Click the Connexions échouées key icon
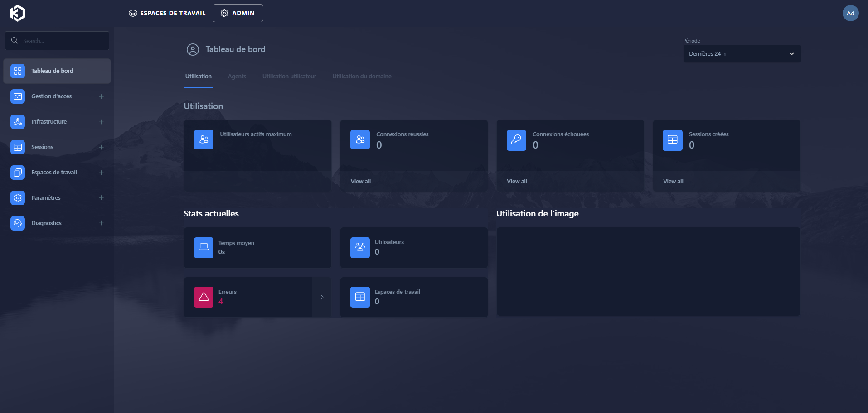The height and width of the screenshot is (413, 868). [x=516, y=140]
